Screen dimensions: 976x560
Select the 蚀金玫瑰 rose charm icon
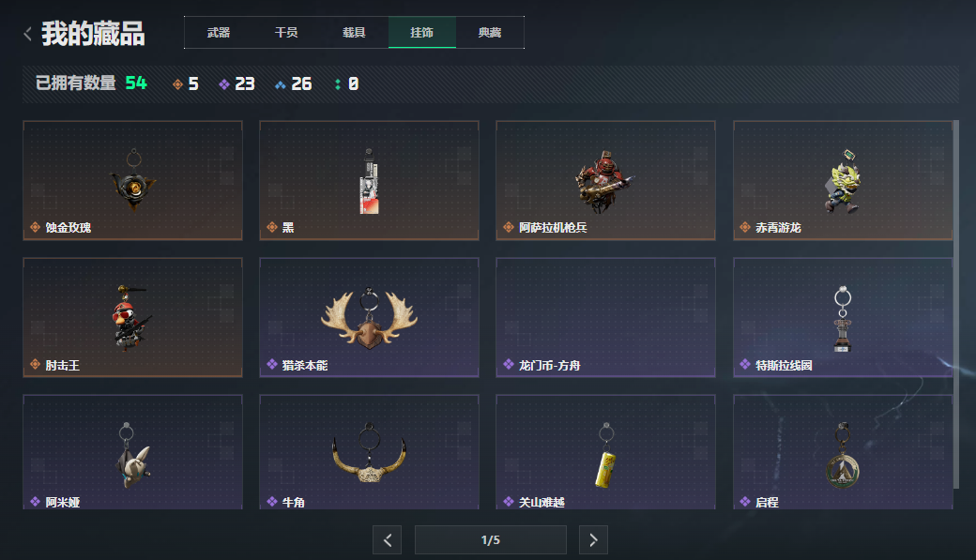133,181
